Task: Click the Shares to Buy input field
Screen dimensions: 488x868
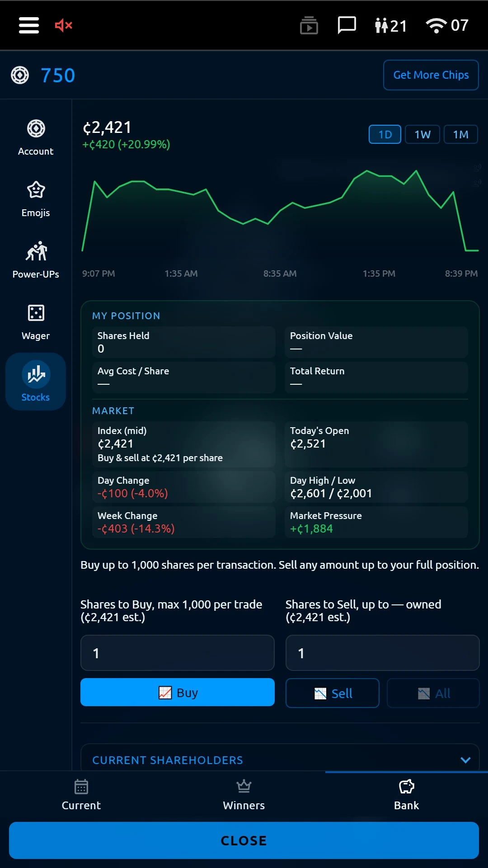Action: pyautogui.click(x=178, y=653)
